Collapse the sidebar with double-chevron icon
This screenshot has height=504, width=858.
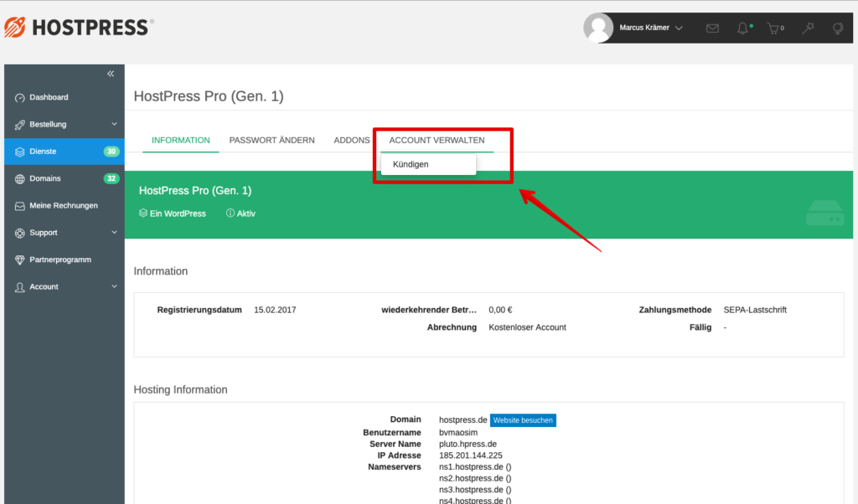click(x=111, y=73)
